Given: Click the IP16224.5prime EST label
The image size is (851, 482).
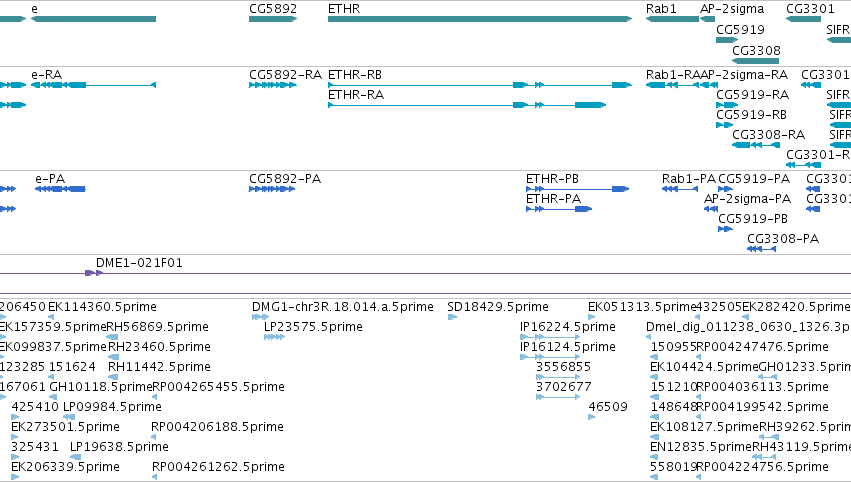Looking at the screenshot, I should (568, 327).
